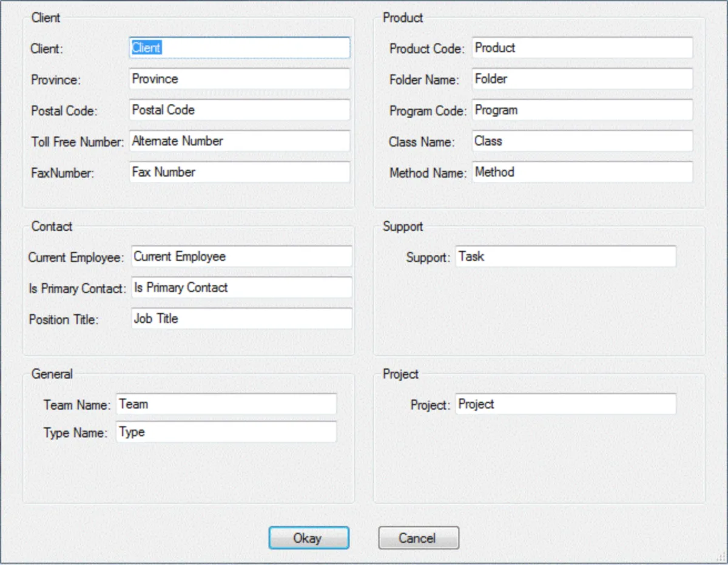Click the FaxNumber input field

click(240, 172)
